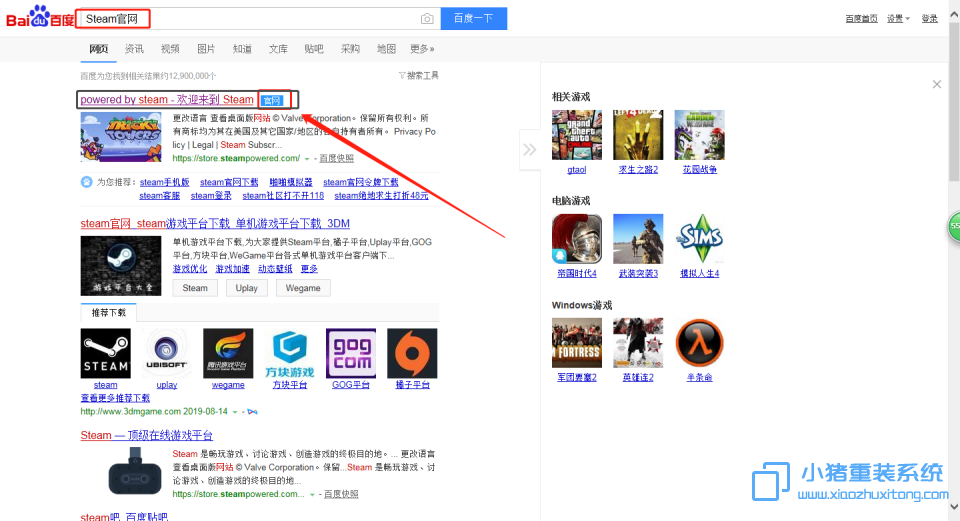Open 'steam官网_steam游戏平台下载' 3DM result
960x521 pixels.
[215, 223]
